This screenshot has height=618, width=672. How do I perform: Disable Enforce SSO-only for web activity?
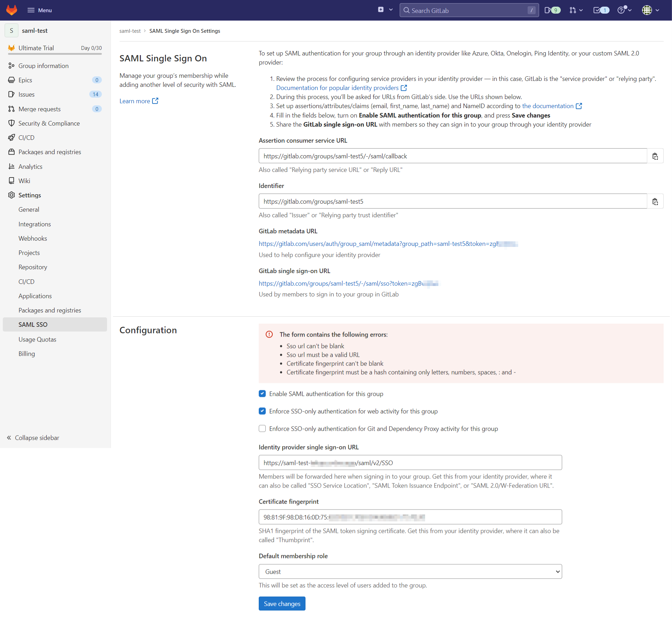tap(262, 411)
